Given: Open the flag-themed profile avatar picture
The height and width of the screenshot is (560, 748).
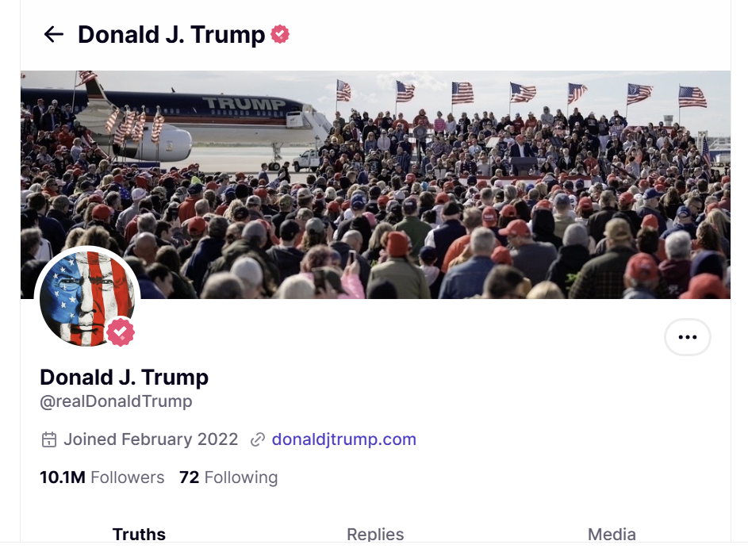Looking at the screenshot, I should pyautogui.click(x=82, y=297).
